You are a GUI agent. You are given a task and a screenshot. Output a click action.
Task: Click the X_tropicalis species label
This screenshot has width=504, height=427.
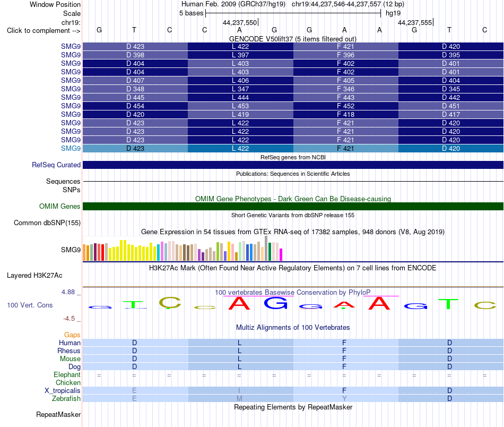(63, 391)
